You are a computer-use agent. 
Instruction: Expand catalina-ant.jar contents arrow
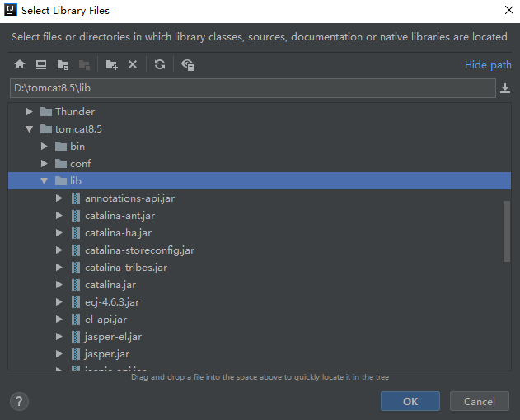tap(59, 216)
